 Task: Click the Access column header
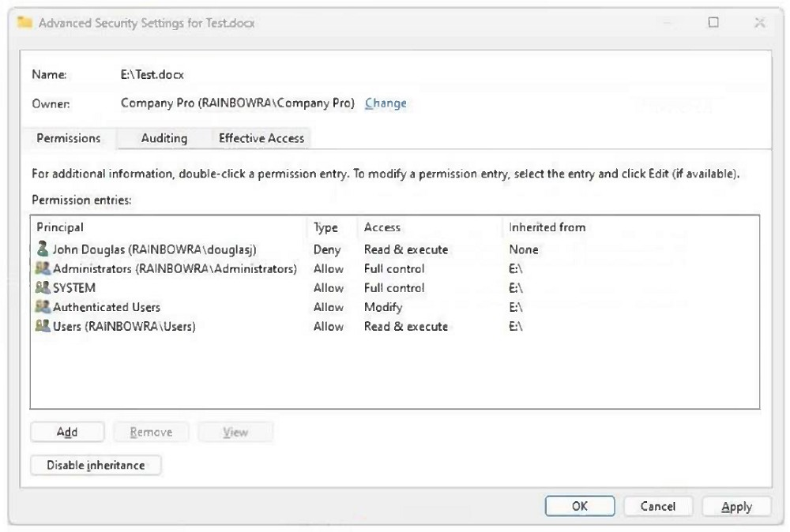pos(382,227)
